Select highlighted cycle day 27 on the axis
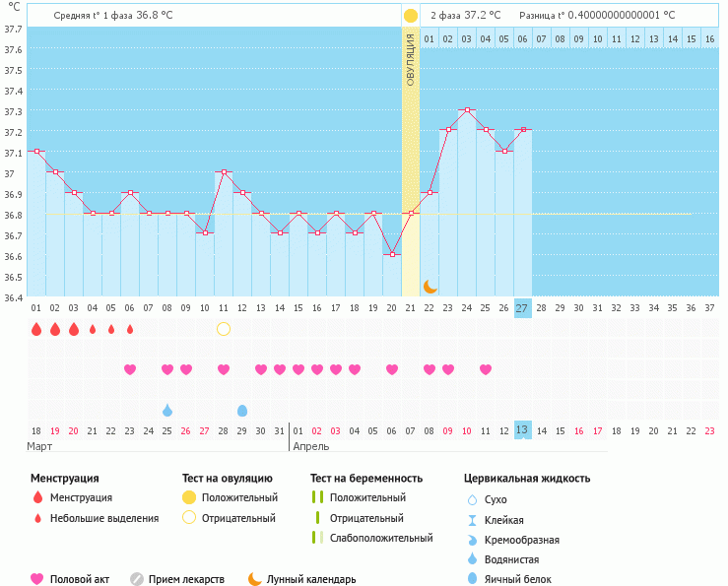The width and height of the screenshot is (728, 586). click(522, 307)
